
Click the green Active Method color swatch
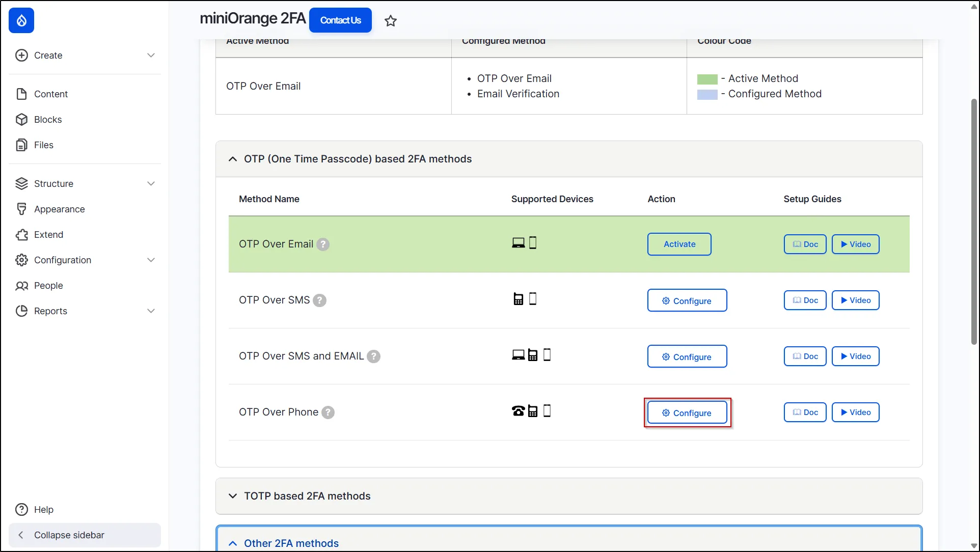[707, 79]
